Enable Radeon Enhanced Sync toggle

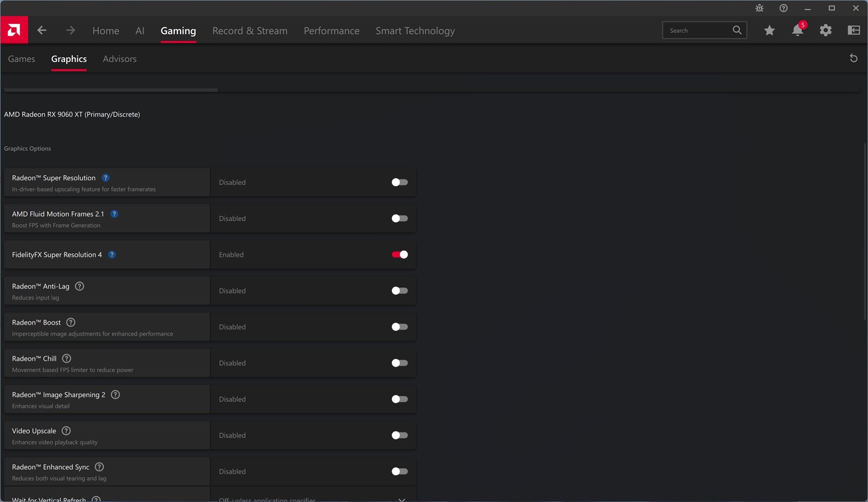point(400,472)
